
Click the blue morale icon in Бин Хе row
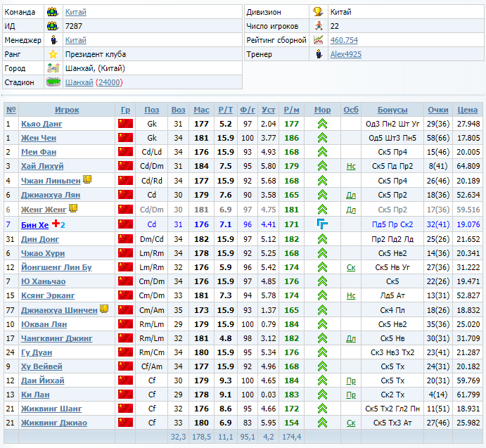click(x=322, y=224)
